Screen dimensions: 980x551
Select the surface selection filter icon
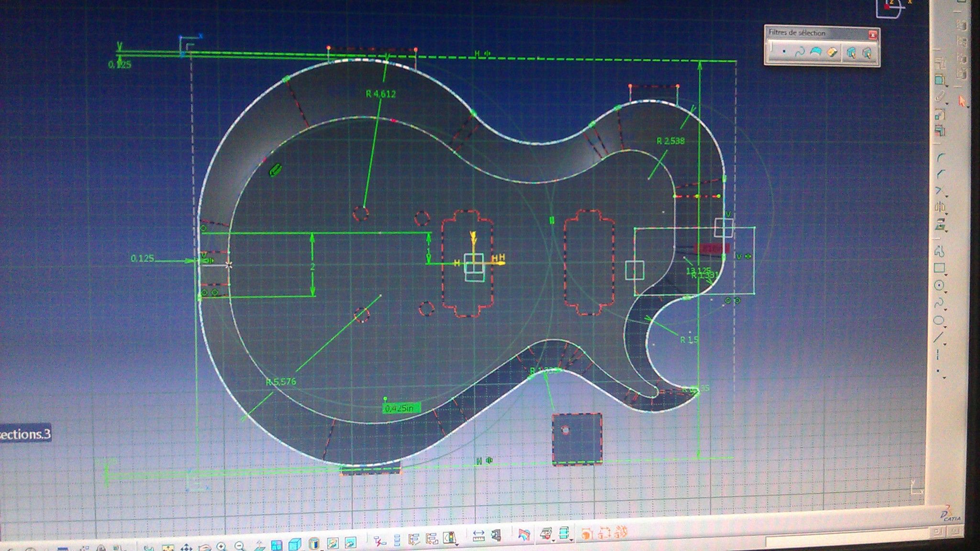click(x=816, y=51)
